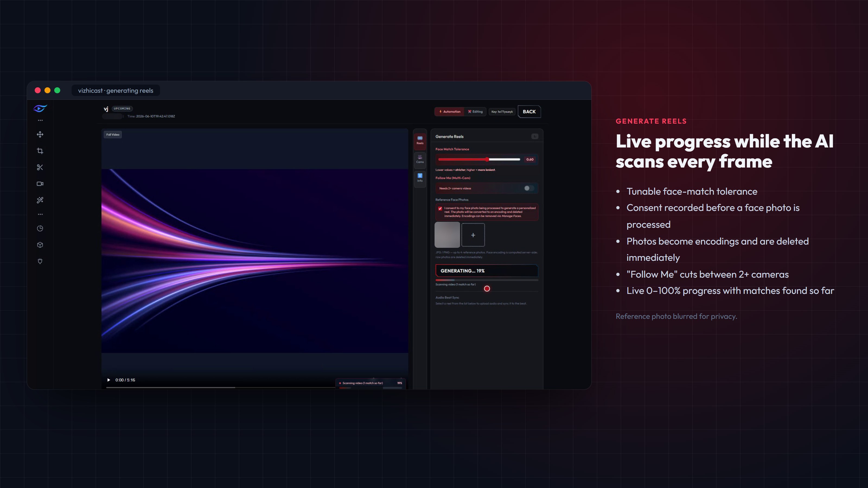
Task: Click the scanning video status toast
Action: pyautogui.click(x=370, y=383)
